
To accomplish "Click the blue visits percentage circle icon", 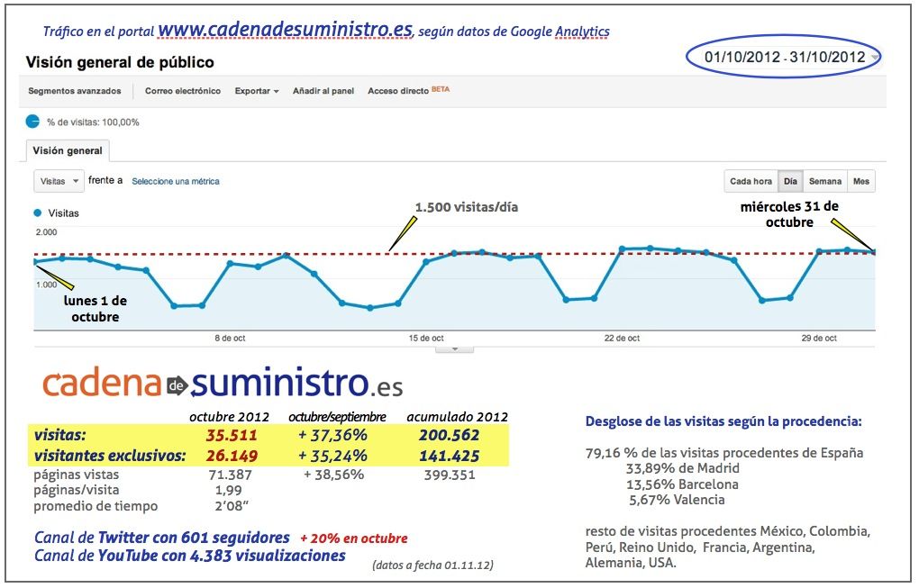I will 32,122.
